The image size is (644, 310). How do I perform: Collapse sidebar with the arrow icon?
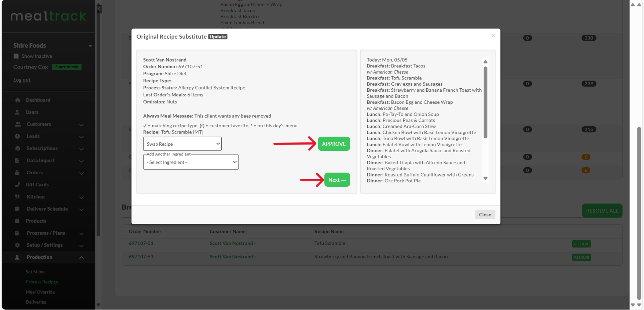pos(99,9)
